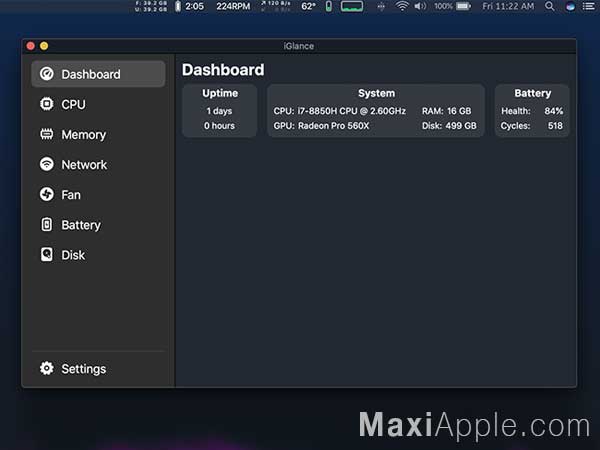Click the 'Disk: 499 GB' value
Image resolution: width=600 pixels, height=450 pixels.
pyautogui.click(x=449, y=126)
